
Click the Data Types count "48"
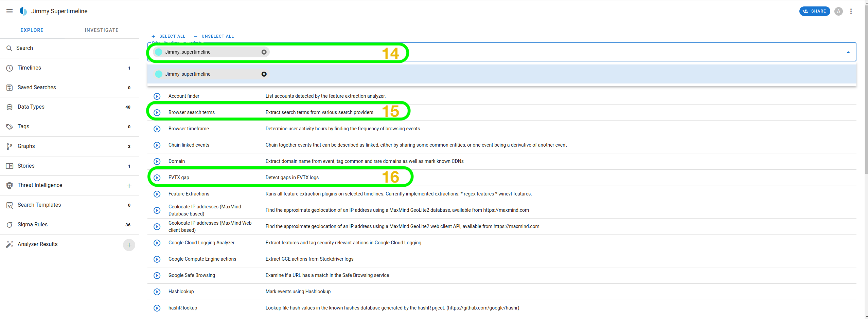pos(128,107)
